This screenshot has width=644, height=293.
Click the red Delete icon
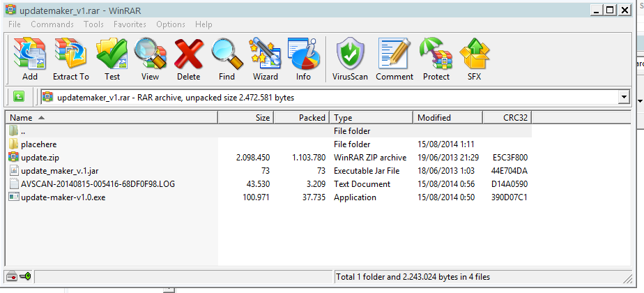pyautogui.click(x=188, y=53)
